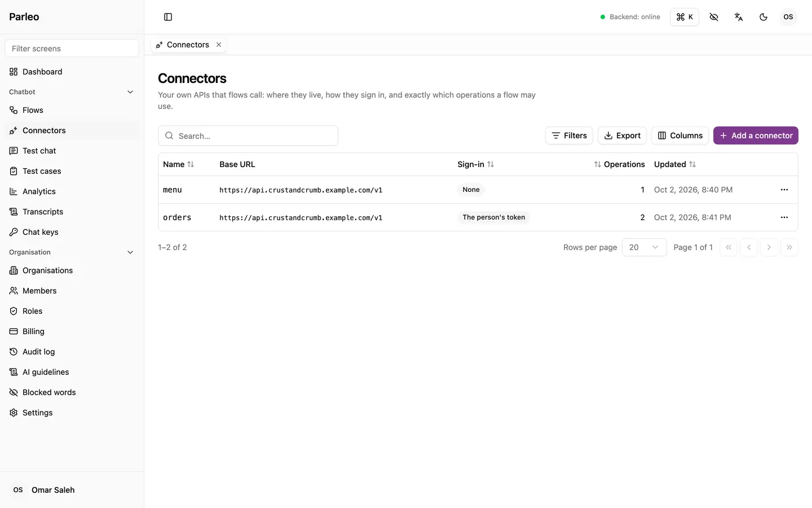This screenshot has height=508, width=812.
Task: Open Blocked words
Action: (x=72, y=392)
